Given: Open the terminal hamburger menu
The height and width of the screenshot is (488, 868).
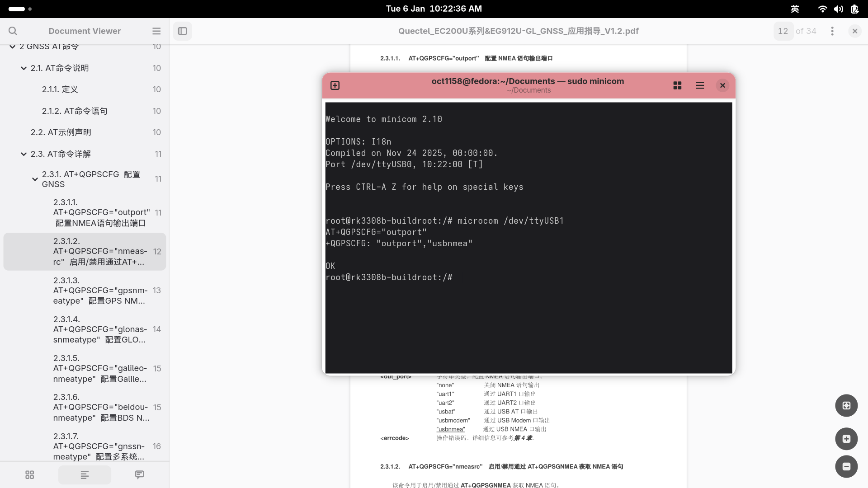Looking at the screenshot, I should click(700, 85).
